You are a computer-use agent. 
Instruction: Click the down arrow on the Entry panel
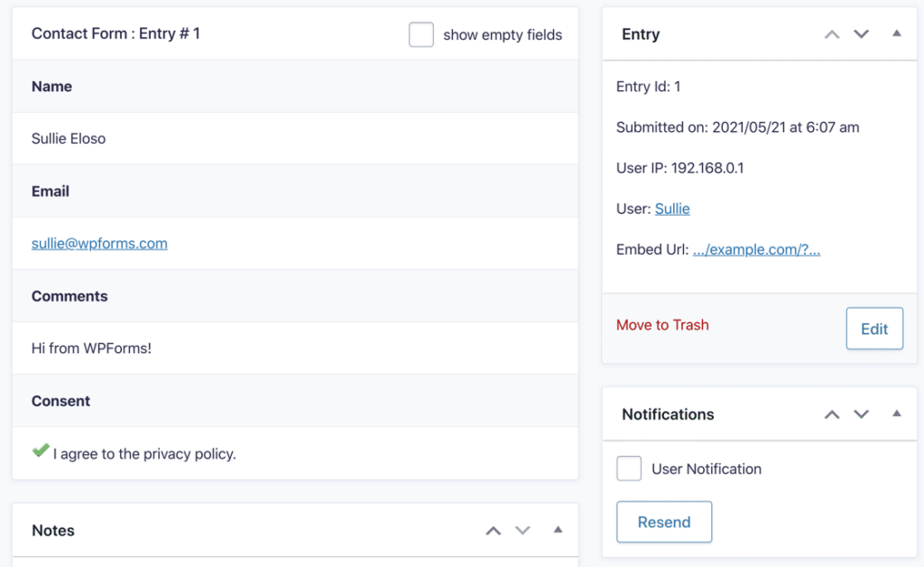click(861, 33)
